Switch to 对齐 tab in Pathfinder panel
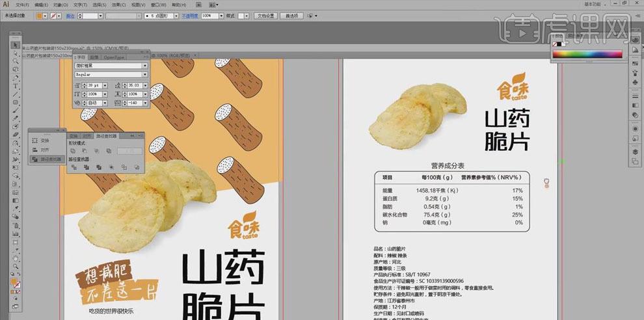The height and width of the screenshot is (320, 644). [87, 135]
